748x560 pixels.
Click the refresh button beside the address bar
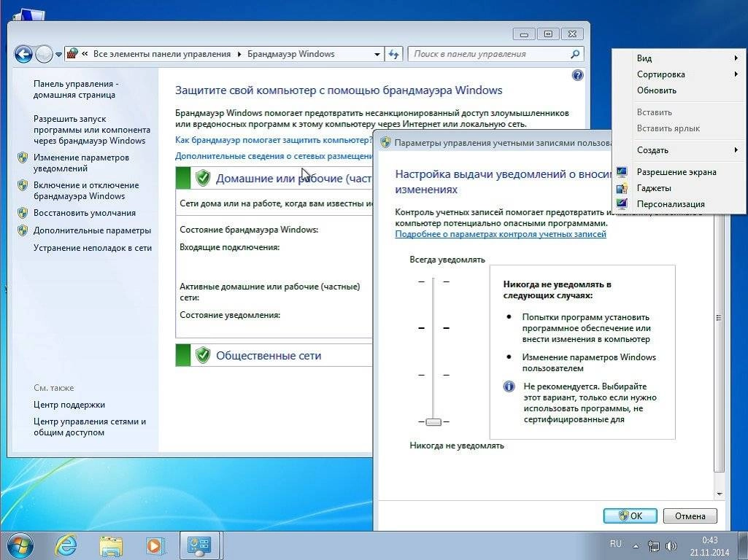(x=393, y=55)
